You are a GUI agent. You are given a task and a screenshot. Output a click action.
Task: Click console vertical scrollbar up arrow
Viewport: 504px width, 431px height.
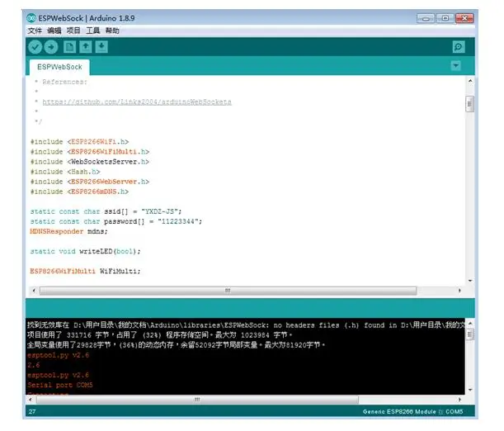(x=470, y=323)
